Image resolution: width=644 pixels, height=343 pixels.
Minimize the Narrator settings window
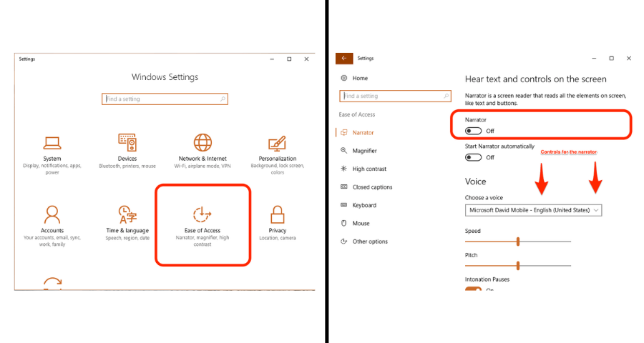tap(594, 59)
